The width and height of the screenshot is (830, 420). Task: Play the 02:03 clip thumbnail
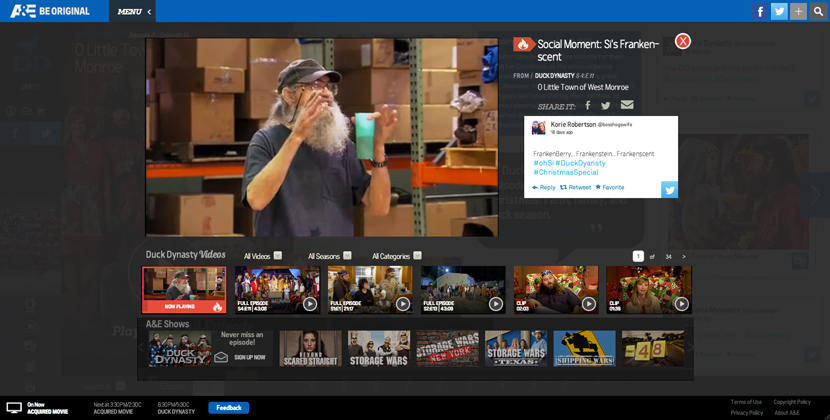click(x=556, y=290)
